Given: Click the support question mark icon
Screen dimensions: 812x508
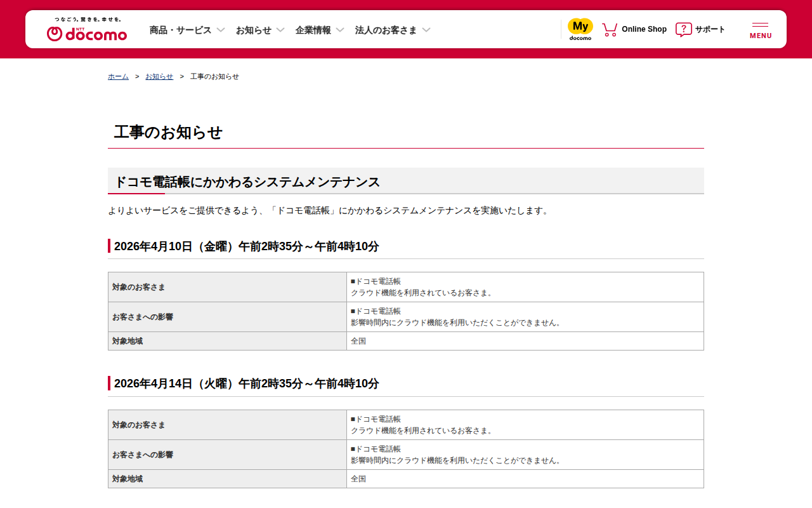Looking at the screenshot, I should click(x=684, y=29).
